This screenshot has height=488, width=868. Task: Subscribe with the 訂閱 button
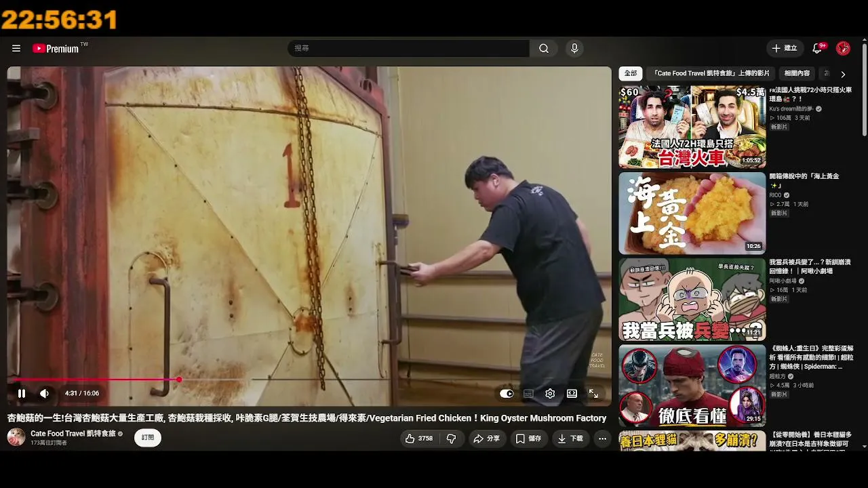click(148, 438)
